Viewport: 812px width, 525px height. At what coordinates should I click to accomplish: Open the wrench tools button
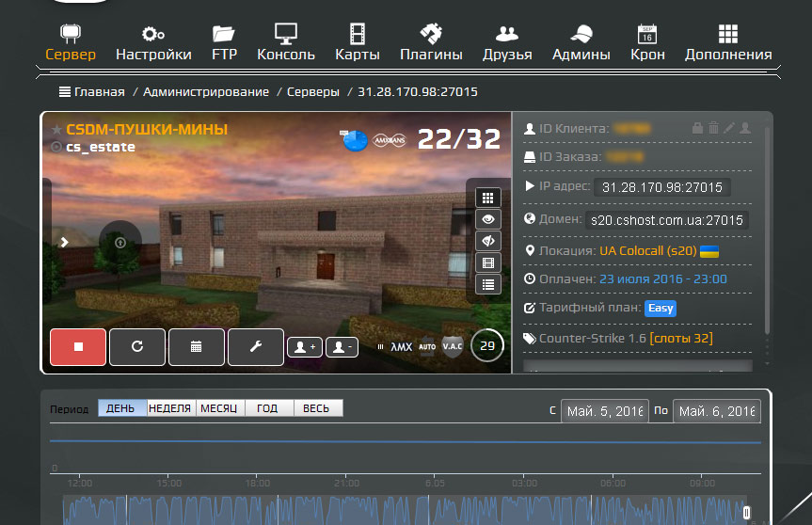click(x=256, y=347)
